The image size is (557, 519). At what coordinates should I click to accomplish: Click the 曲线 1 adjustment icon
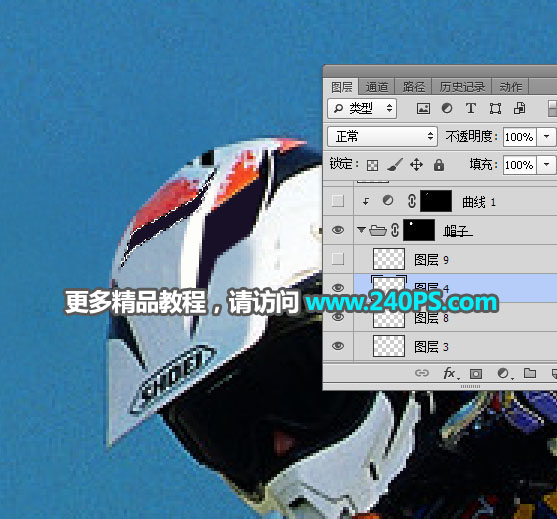388,201
